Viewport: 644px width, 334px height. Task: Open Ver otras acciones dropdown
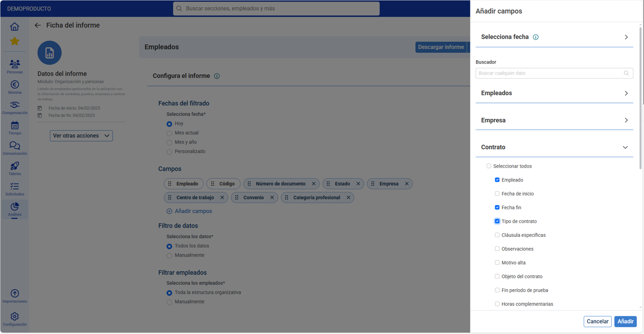point(81,136)
